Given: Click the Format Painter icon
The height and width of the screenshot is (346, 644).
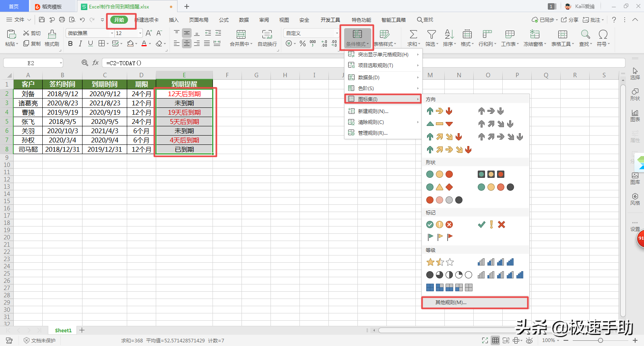Looking at the screenshot, I should (x=52, y=34).
